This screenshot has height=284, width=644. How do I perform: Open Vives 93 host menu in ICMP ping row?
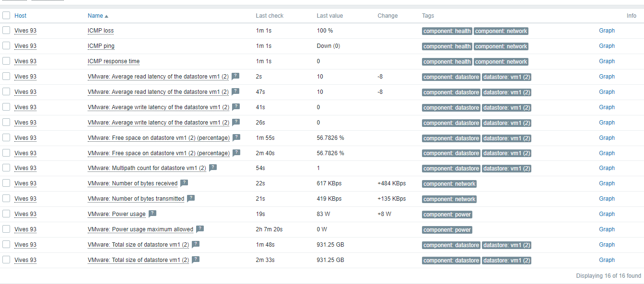(x=25, y=46)
